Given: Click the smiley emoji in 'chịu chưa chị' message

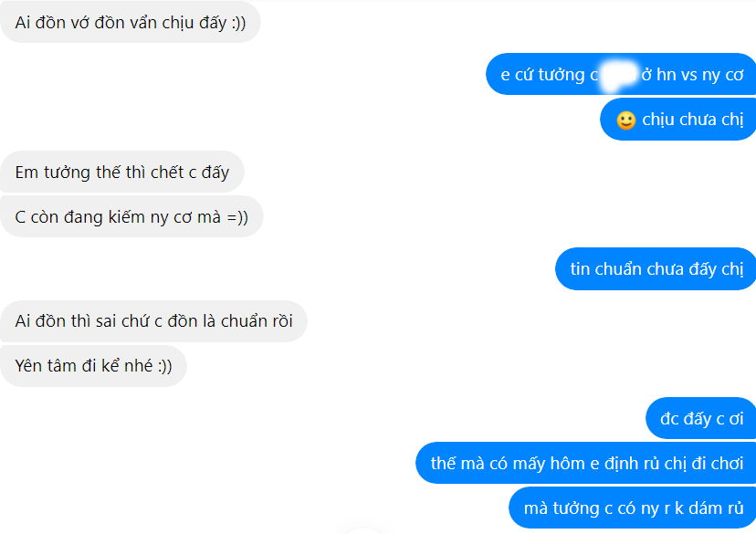Looking at the screenshot, I should 625,120.
